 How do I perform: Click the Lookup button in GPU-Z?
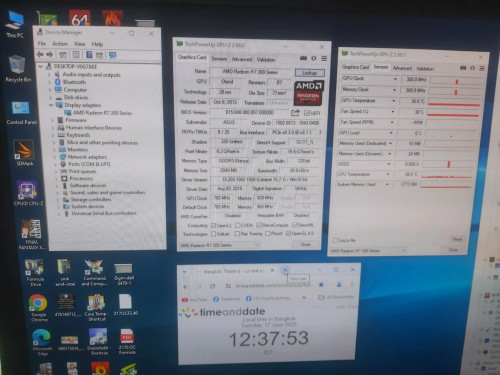pos(309,73)
